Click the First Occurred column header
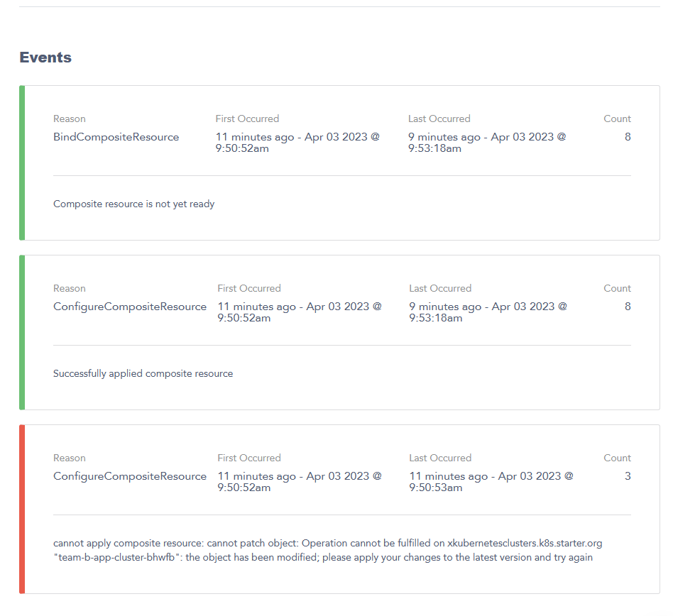This screenshot has height=616, width=673. click(x=247, y=119)
